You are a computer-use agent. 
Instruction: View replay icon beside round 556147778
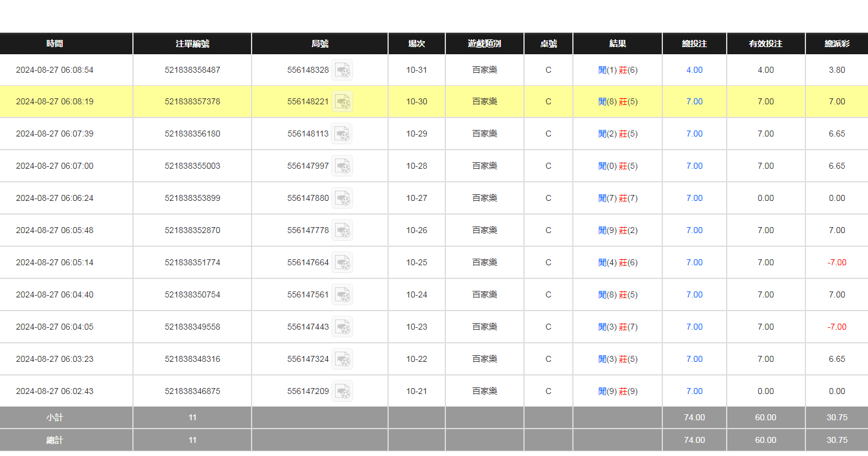[342, 231]
